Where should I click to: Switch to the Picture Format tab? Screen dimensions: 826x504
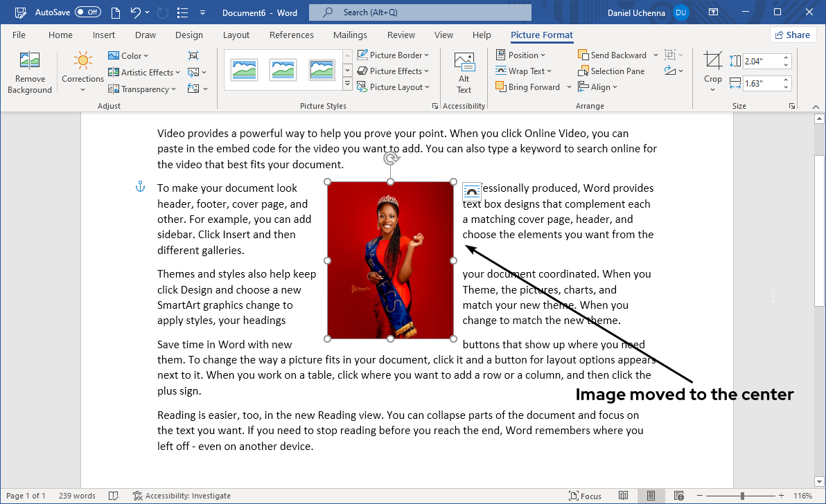pyautogui.click(x=541, y=35)
